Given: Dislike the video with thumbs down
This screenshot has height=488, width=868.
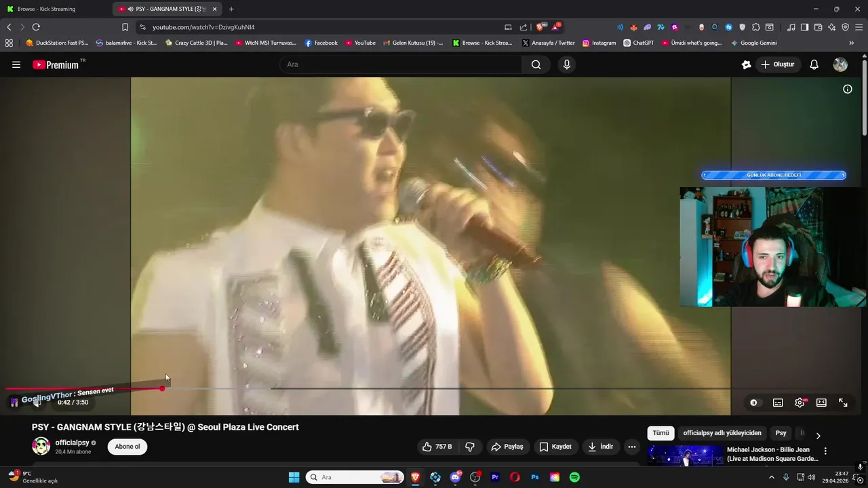Looking at the screenshot, I should [469, 447].
